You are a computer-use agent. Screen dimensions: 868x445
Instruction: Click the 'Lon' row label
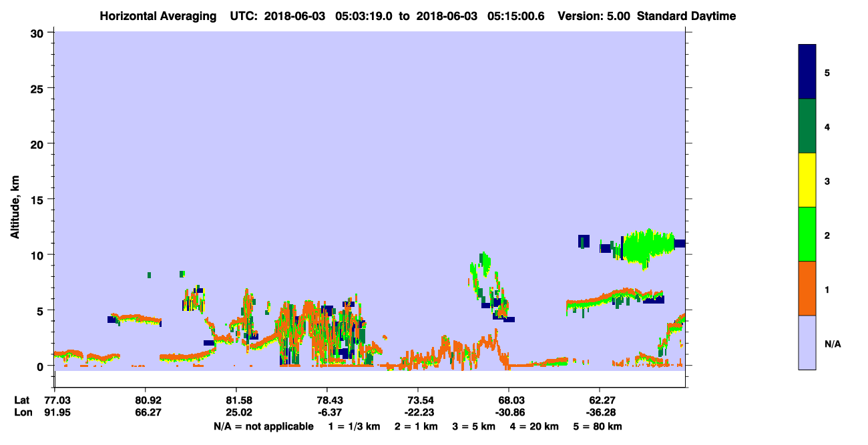point(23,412)
